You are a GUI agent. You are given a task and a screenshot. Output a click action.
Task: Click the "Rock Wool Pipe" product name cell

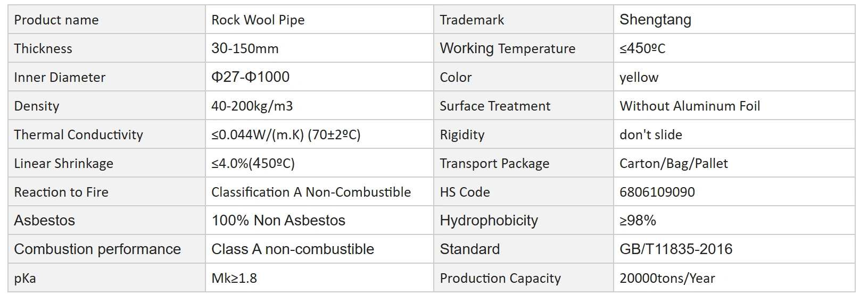point(258,20)
